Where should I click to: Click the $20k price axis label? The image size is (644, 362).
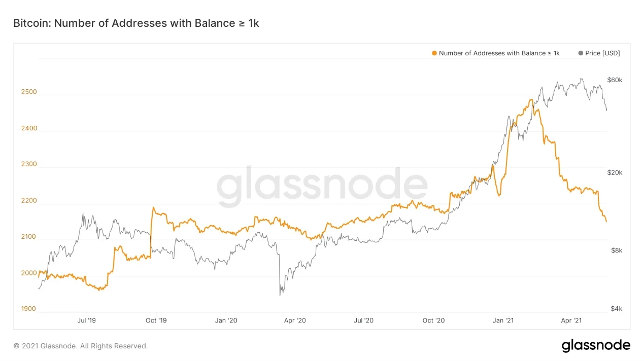(x=615, y=172)
